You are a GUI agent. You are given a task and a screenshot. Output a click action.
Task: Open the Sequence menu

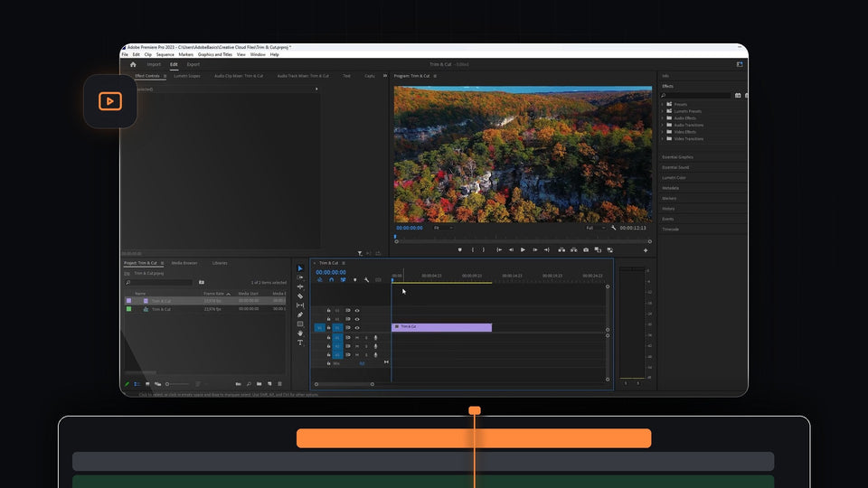tap(165, 55)
